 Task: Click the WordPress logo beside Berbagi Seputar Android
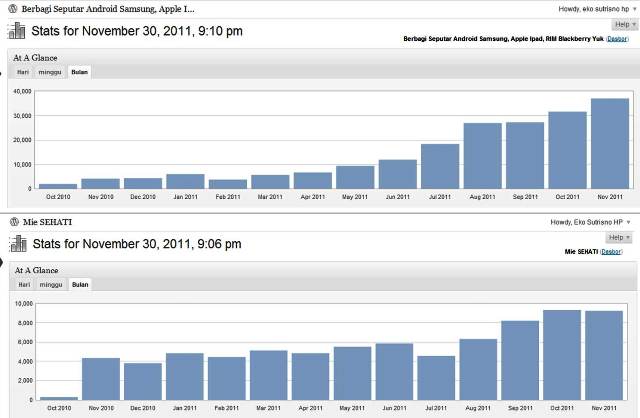point(13,7)
